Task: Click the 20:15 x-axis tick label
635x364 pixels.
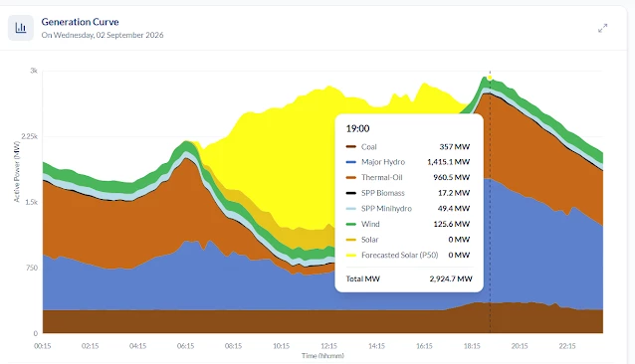Action: [x=520, y=346]
